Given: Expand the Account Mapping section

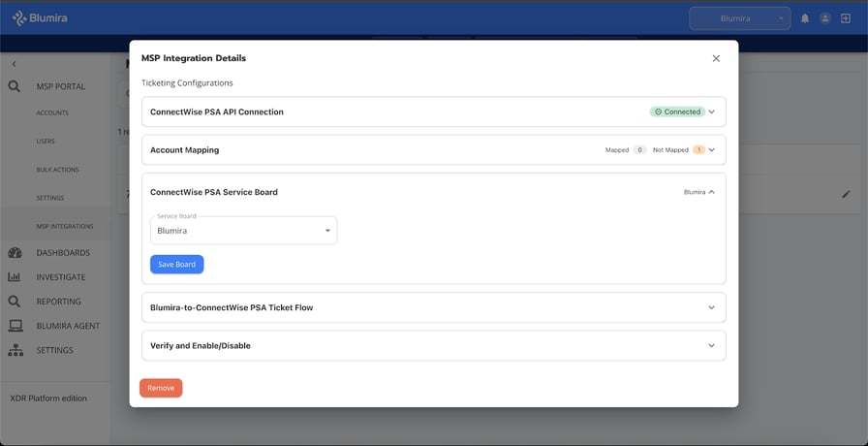Looking at the screenshot, I should (711, 150).
